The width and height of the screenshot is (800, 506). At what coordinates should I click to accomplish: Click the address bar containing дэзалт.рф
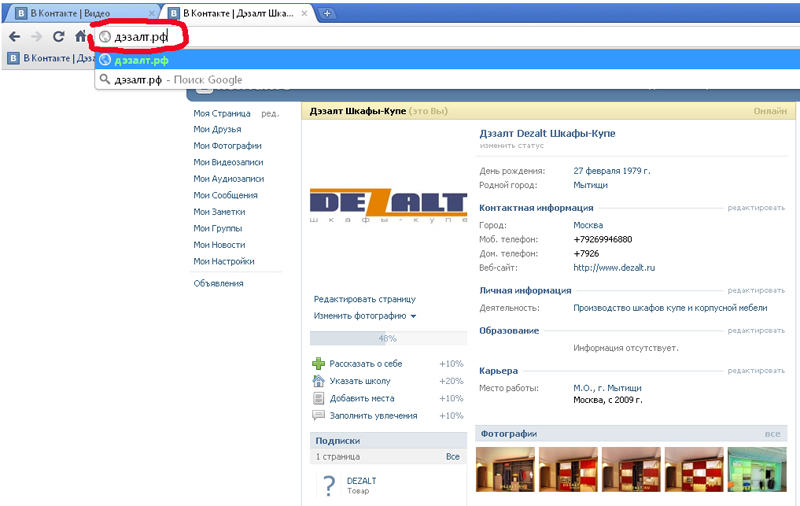coord(449,37)
